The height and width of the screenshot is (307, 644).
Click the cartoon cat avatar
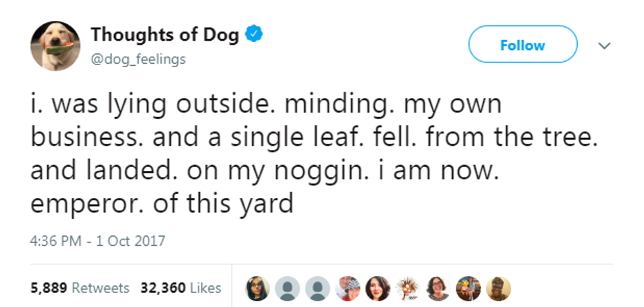pyautogui.click(x=409, y=288)
